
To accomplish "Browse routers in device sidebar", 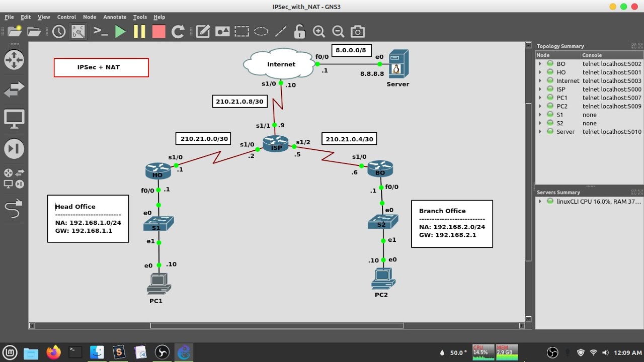I will (x=14, y=60).
